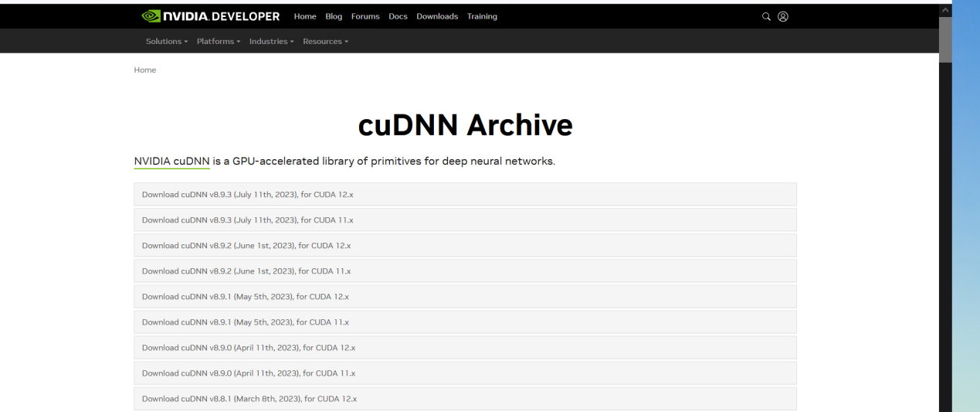Open the Blog page
The width and height of the screenshot is (980, 412).
(x=334, y=16)
